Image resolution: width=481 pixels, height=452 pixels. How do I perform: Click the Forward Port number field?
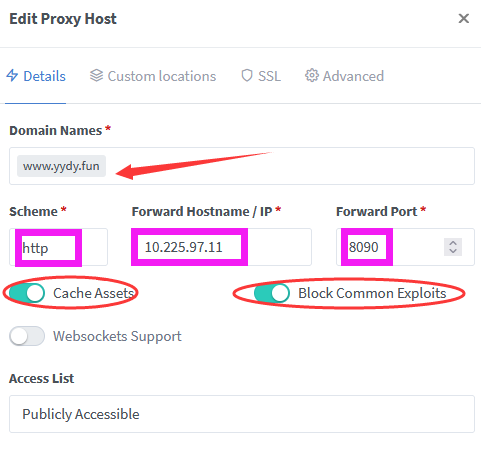[390, 247]
